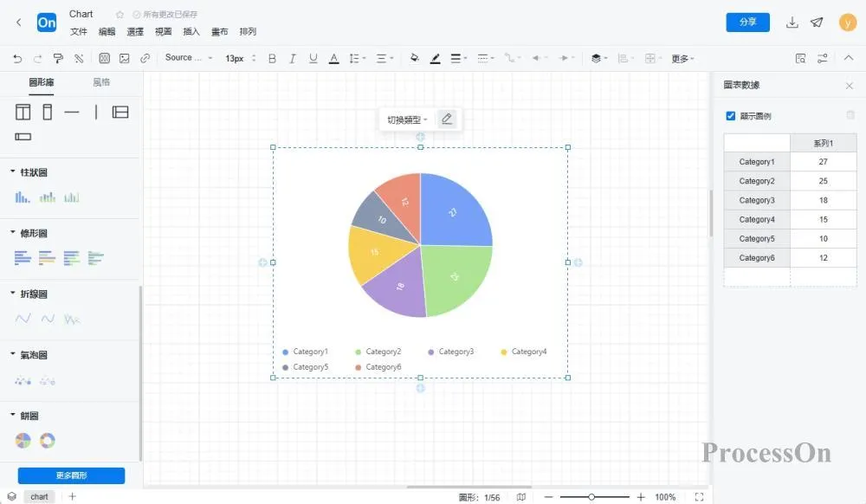Select the Category3 value cell 18
The image size is (866, 504).
tap(823, 200)
